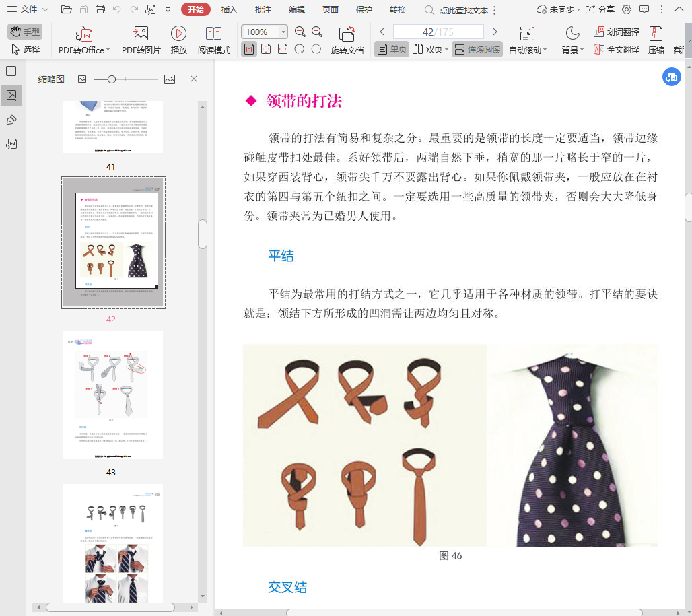
Task: Select the 手型 hand tool
Action: click(x=25, y=32)
